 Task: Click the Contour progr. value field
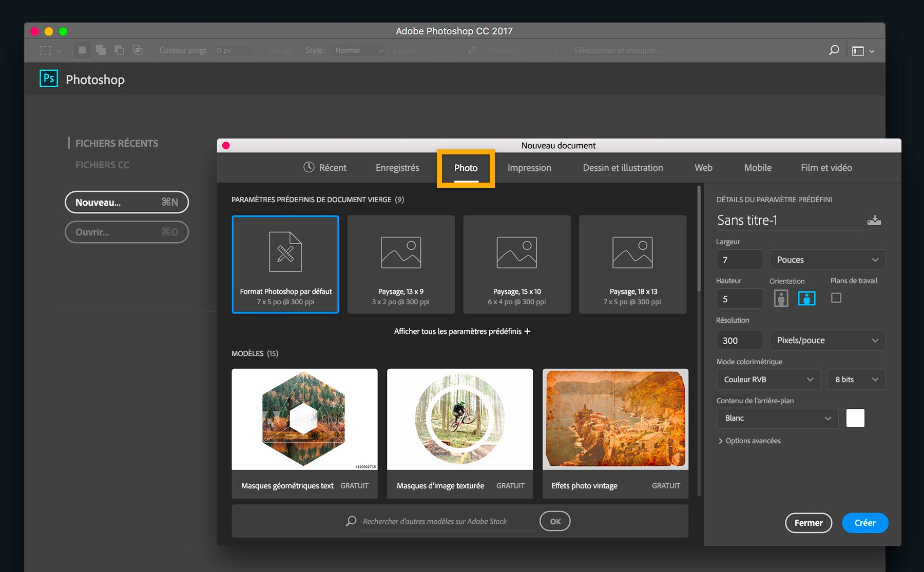pyautogui.click(x=233, y=50)
